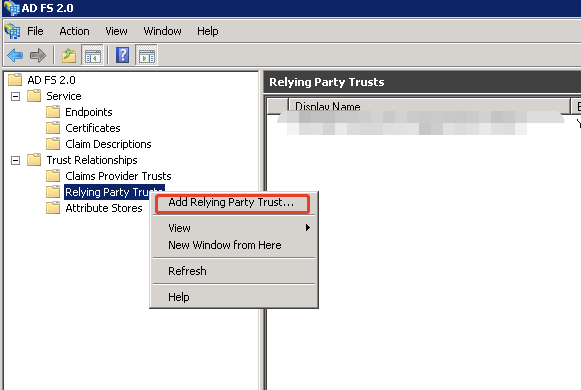The height and width of the screenshot is (390, 581).
Task: Click the blurred relying party trust row
Action: (x=420, y=123)
